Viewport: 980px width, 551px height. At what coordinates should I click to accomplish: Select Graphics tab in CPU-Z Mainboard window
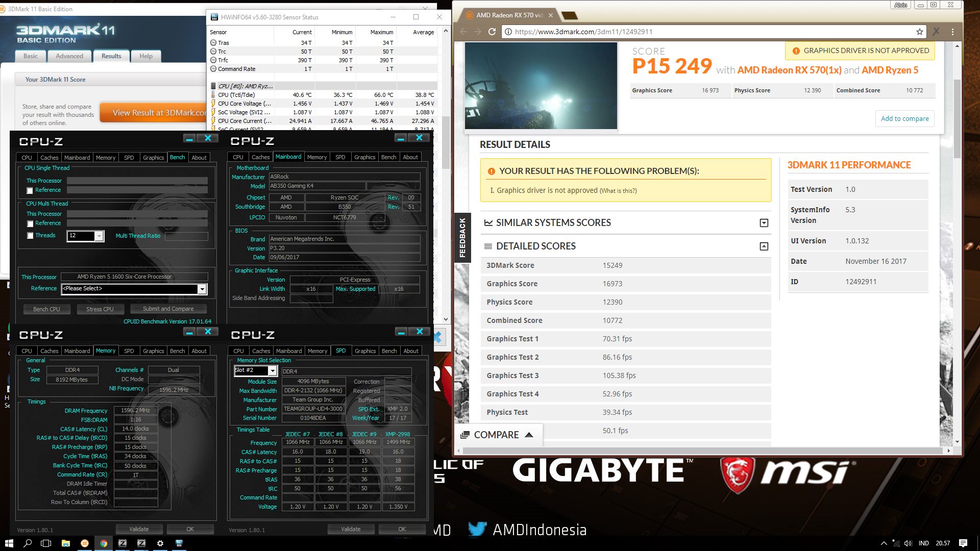point(364,157)
